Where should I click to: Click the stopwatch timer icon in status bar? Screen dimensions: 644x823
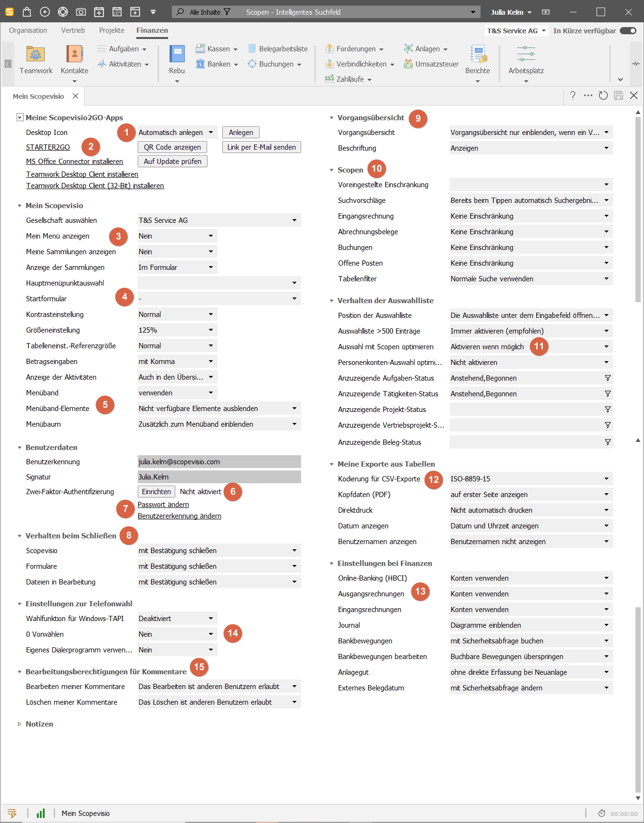[x=602, y=813]
